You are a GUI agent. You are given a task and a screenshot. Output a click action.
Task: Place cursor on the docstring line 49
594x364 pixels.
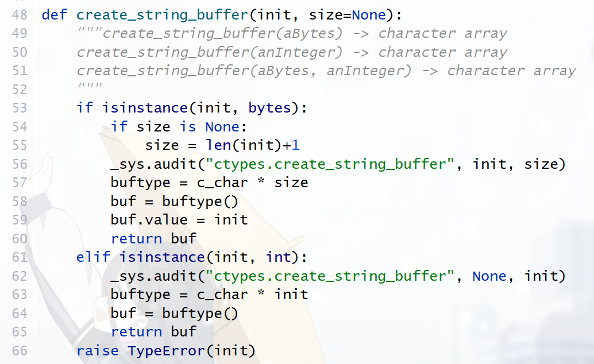click(230, 33)
